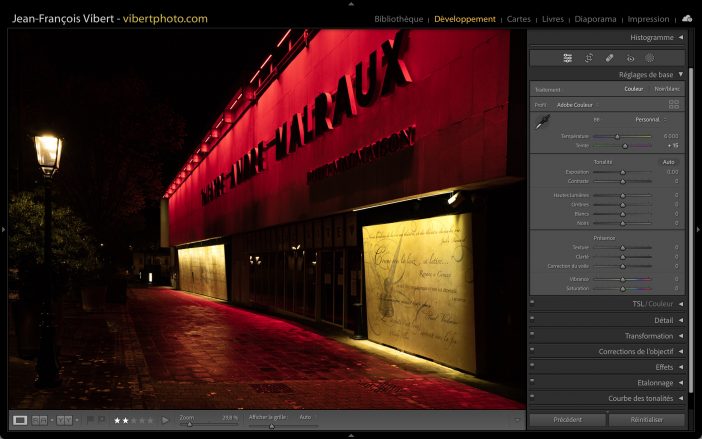Adjust the Exposition slider handle

coord(622,172)
